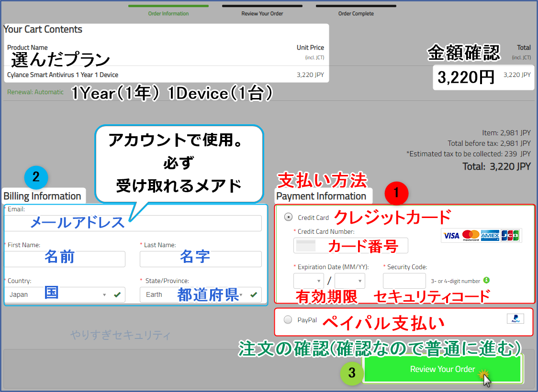Click the Order Information step tab
The width and height of the screenshot is (538, 392).
click(x=168, y=11)
